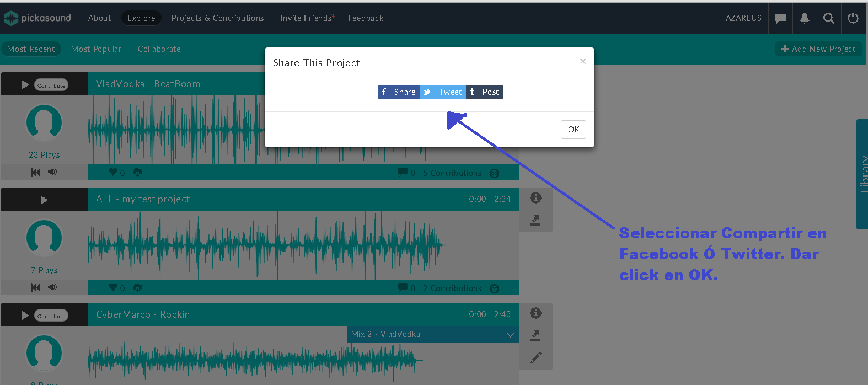This screenshot has width=868, height=385.
Task: Edit CyberMarco - Rockin' with pencil icon
Action: tap(535, 357)
